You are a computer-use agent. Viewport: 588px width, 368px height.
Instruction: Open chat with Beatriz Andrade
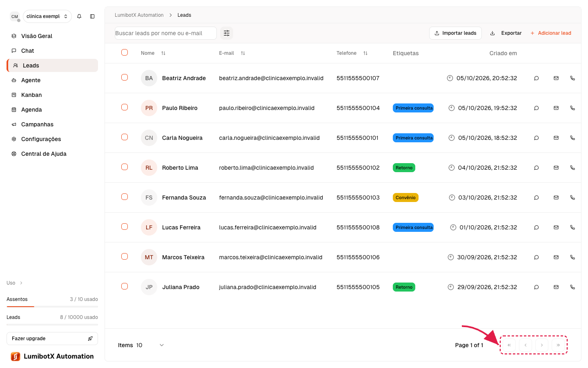pyautogui.click(x=537, y=78)
